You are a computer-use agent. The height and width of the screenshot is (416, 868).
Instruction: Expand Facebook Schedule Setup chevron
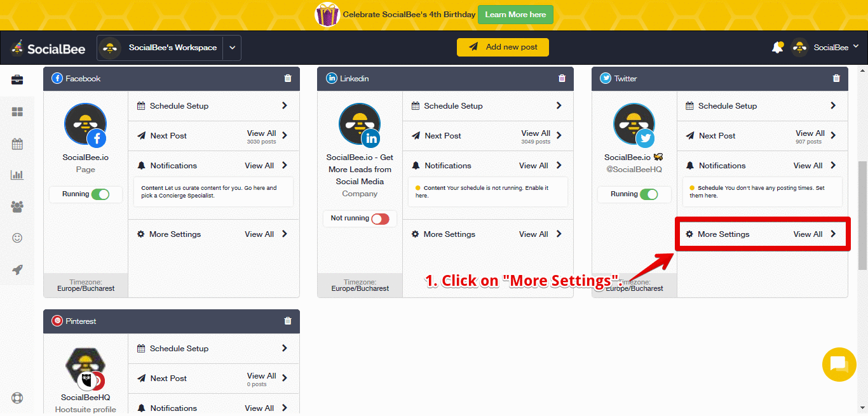click(285, 105)
